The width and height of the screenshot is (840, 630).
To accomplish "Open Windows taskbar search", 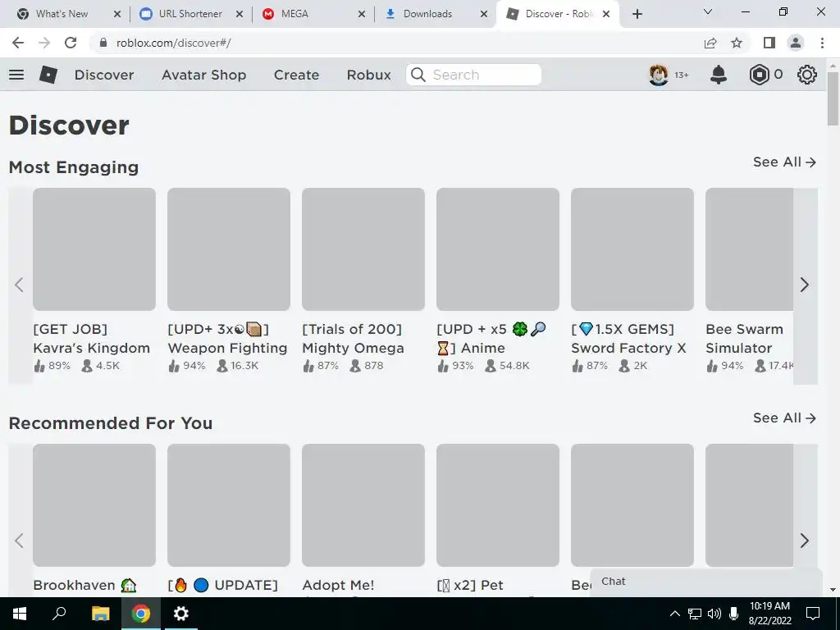I will coord(59,614).
